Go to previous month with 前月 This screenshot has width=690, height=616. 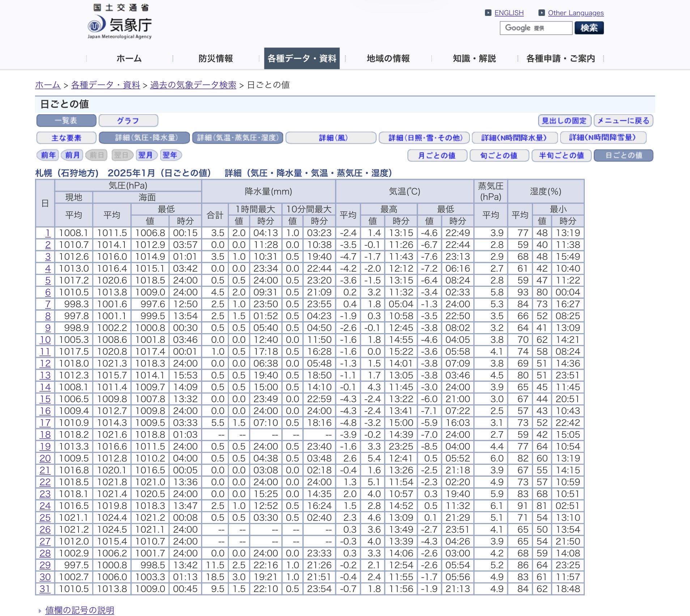click(x=72, y=155)
